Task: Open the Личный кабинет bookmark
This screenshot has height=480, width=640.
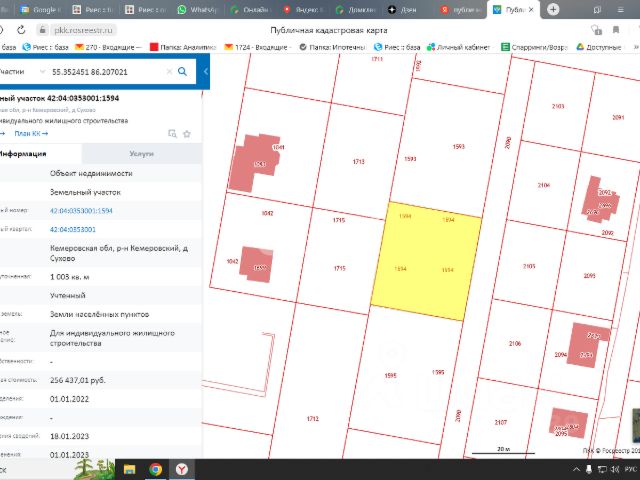Action: [458, 47]
